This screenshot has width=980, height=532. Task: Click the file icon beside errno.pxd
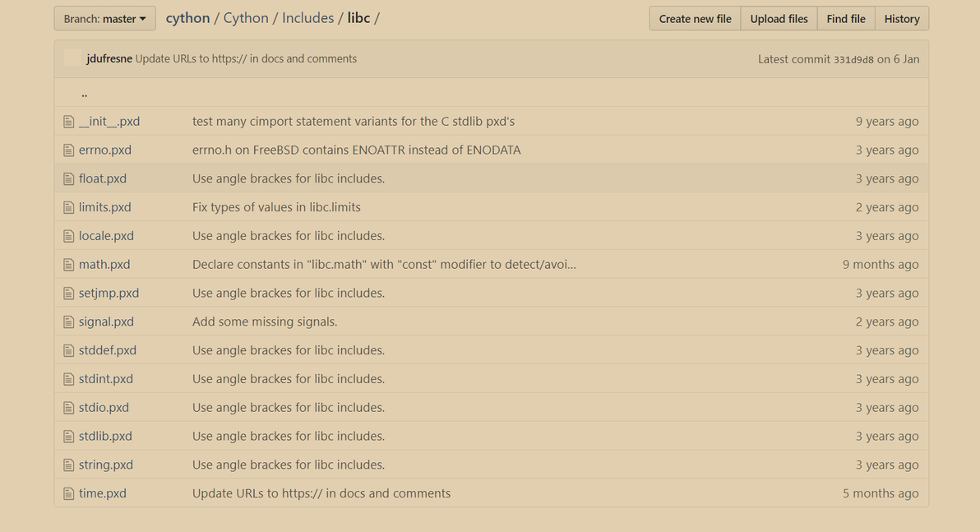(69, 150)
